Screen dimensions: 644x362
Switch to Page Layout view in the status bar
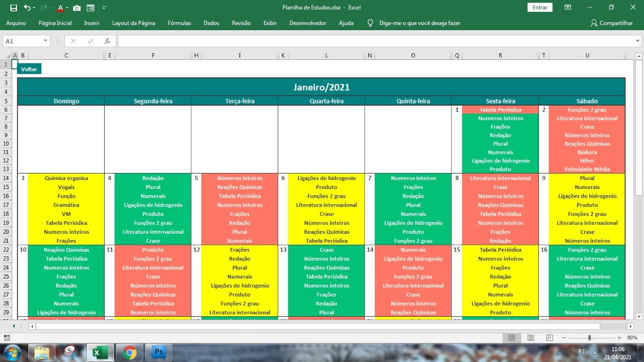(530, 337)
